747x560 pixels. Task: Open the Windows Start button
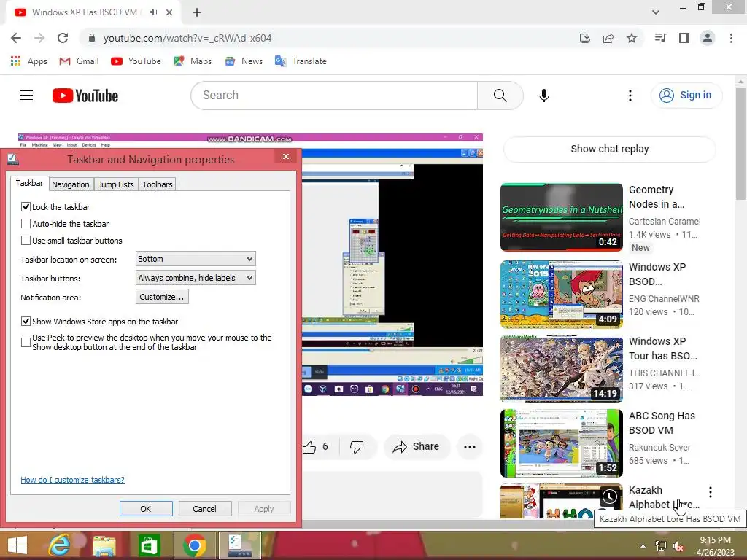(18, 545)
